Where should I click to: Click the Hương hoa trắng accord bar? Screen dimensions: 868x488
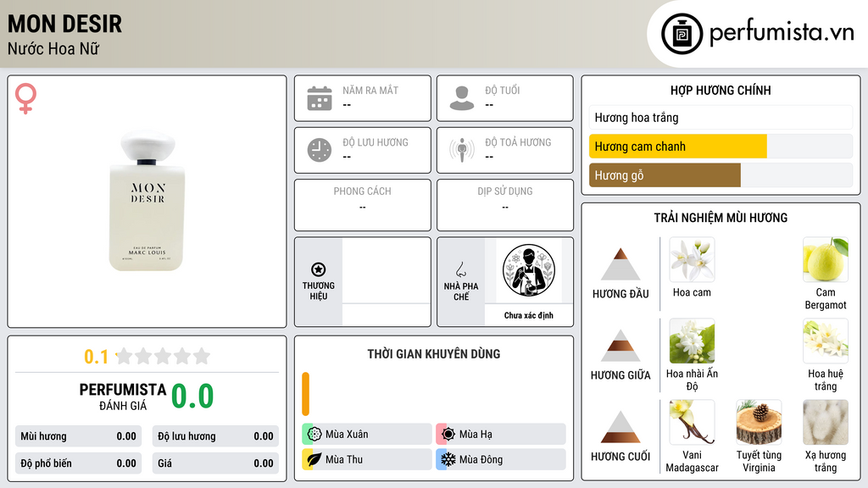point(721,117)
